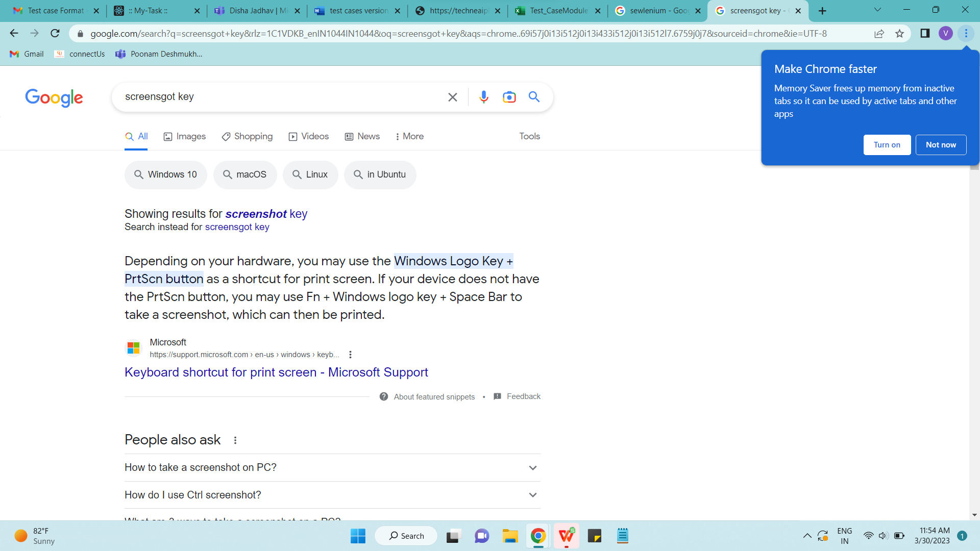This screenshot has height=551, width=980.
Task: Reload the current page
Action: 55,34
